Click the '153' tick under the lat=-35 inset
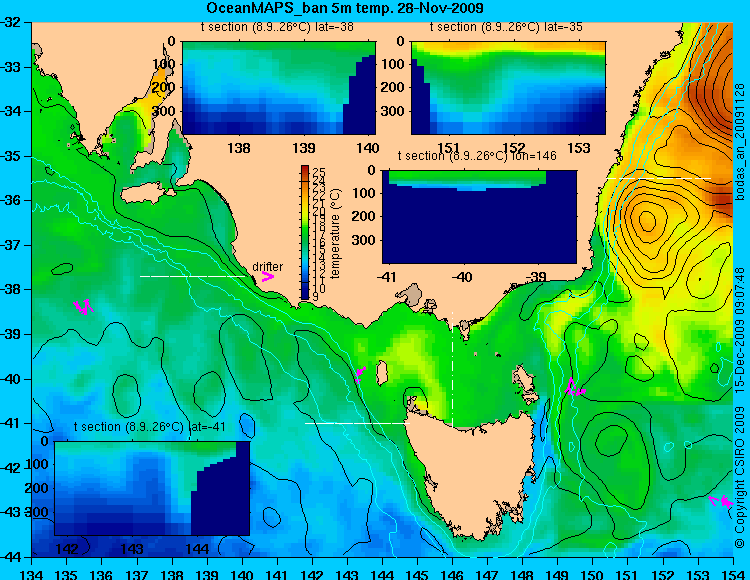 (579, 148)
